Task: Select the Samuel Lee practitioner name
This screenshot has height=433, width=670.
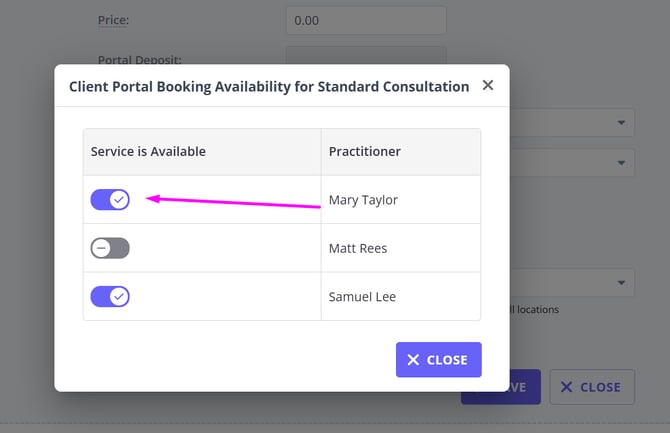Action: pos(363,297)
